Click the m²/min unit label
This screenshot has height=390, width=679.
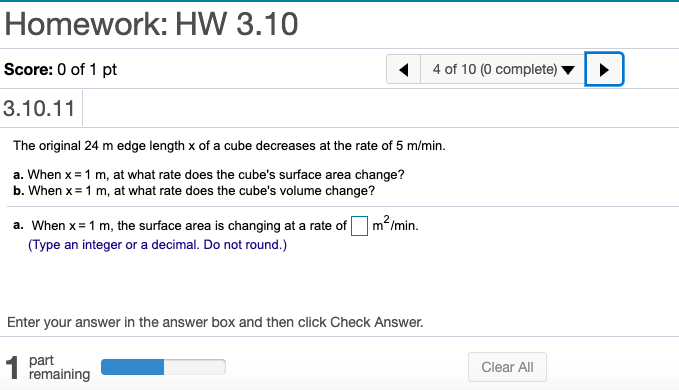(395, 224)
